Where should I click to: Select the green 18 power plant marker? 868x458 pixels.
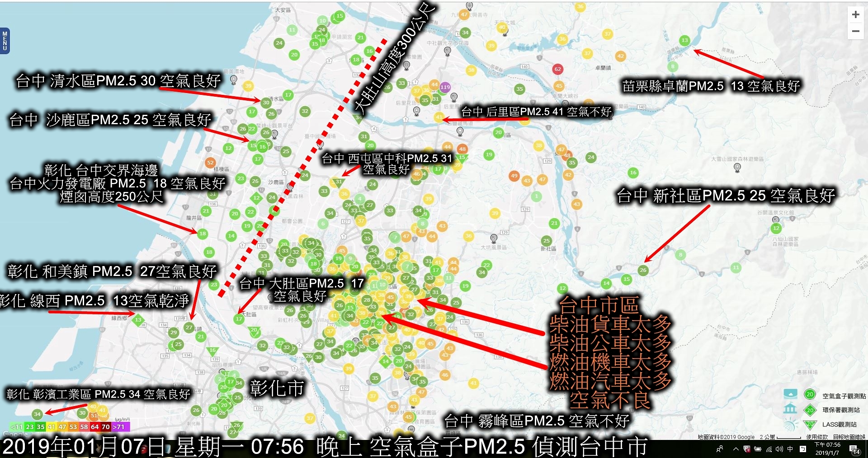pos(203,234)
